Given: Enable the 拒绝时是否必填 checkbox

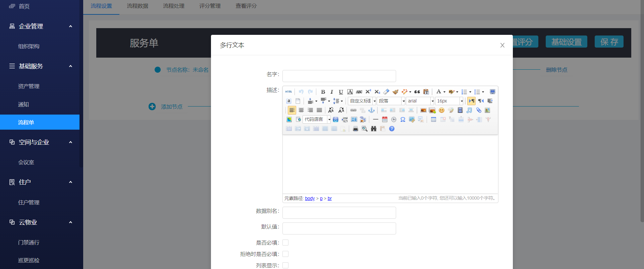Looking at the screenshot, I should [285, 254].
